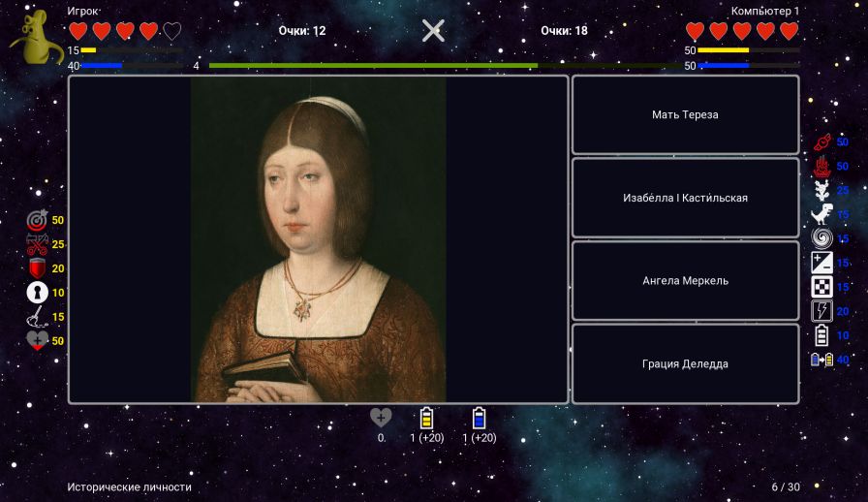Click the white cactus ability icon
The image size is (868, 502).
[821, 191]
